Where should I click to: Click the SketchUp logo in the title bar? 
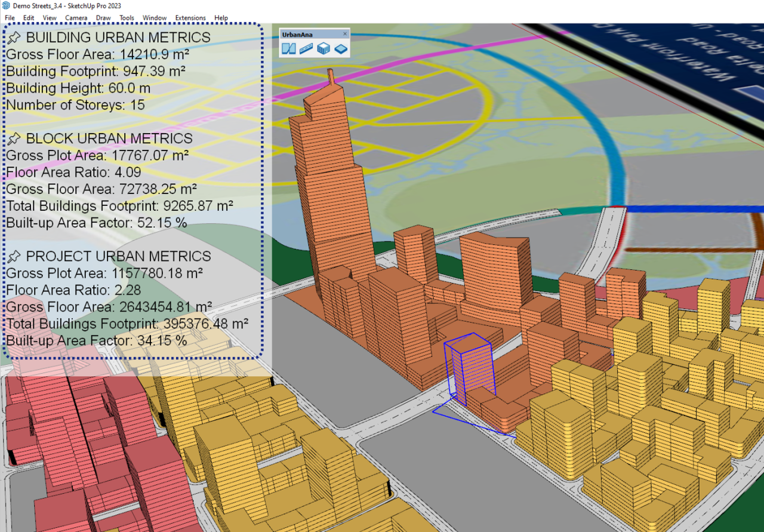[6, 5]
